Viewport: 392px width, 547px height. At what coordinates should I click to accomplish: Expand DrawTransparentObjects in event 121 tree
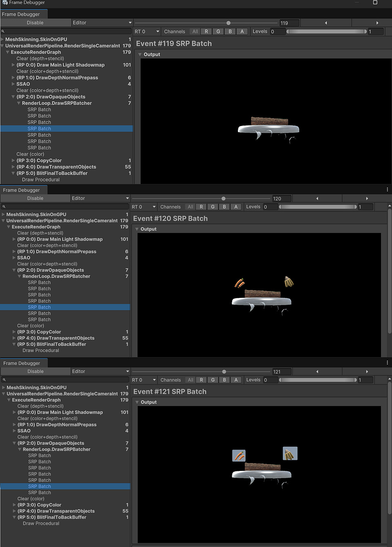point(14,511)
